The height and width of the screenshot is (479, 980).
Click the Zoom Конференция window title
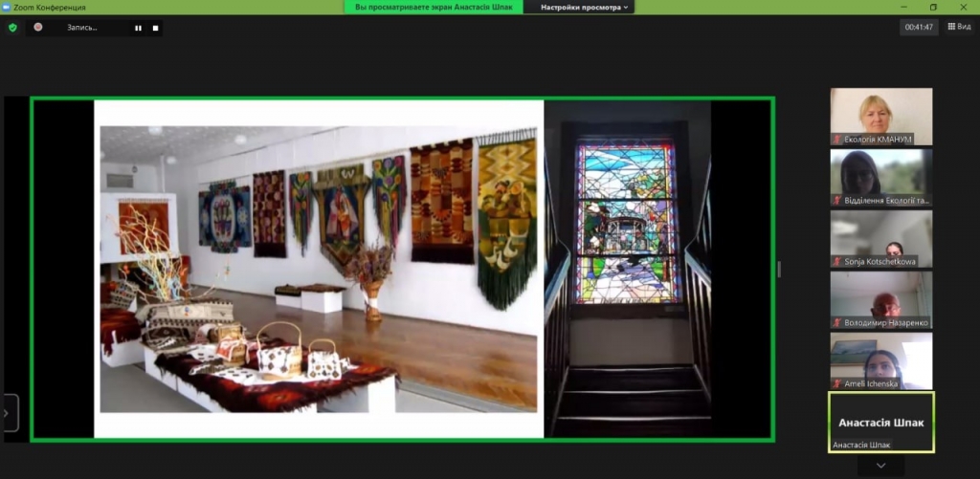point(50,8)
